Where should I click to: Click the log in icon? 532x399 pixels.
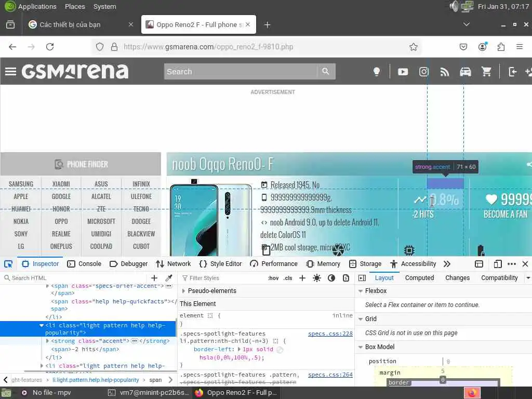pyautogui.click(x=512, y=72)
